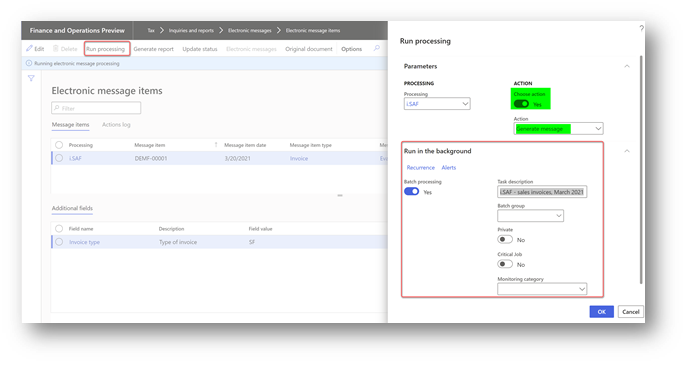Screen dimensions: 687x365
Task: Click the DEMF-00001 message item cell
Action: coord(151,159)
